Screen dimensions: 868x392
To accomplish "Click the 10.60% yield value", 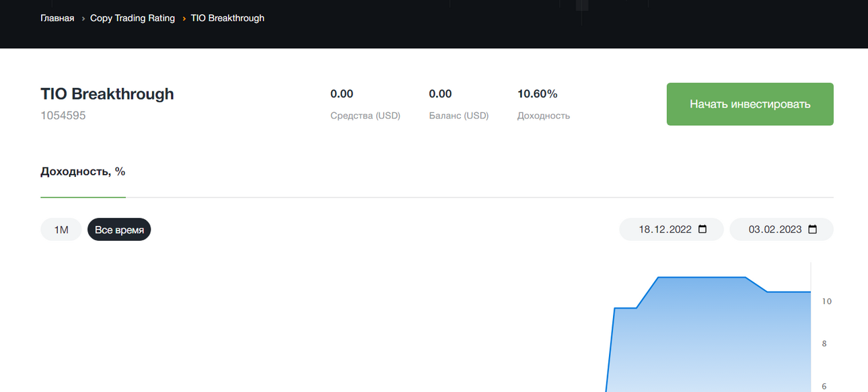I will 537,93.
